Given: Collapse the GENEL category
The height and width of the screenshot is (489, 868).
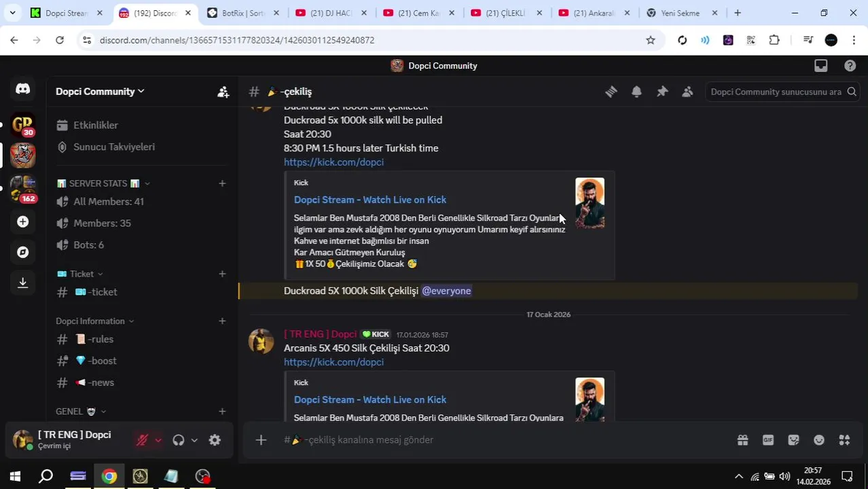Looking at the screenshot, I should (81, 411).
